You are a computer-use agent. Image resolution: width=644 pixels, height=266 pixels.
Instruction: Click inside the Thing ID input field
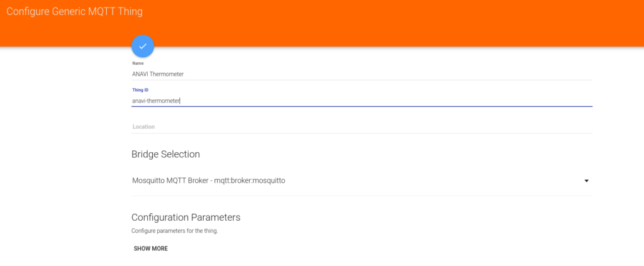362,101
